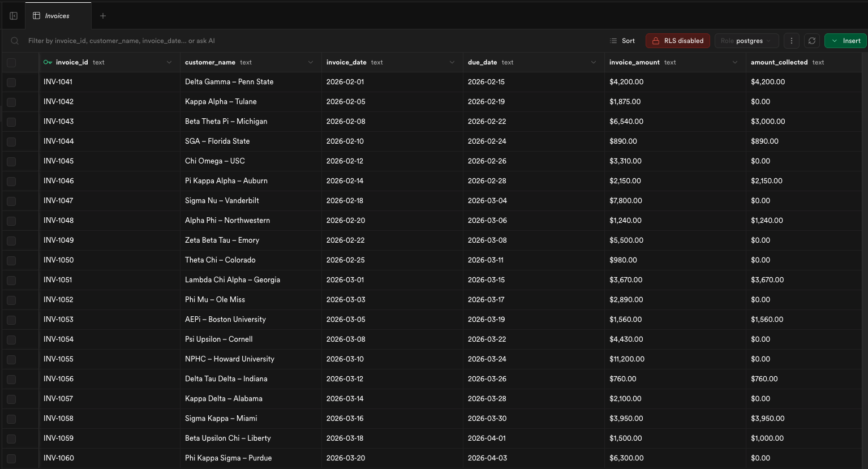868x469 pixels.
Task: Open invoice_id column header dropdown arrow
Action: click(x=169, y=62)
